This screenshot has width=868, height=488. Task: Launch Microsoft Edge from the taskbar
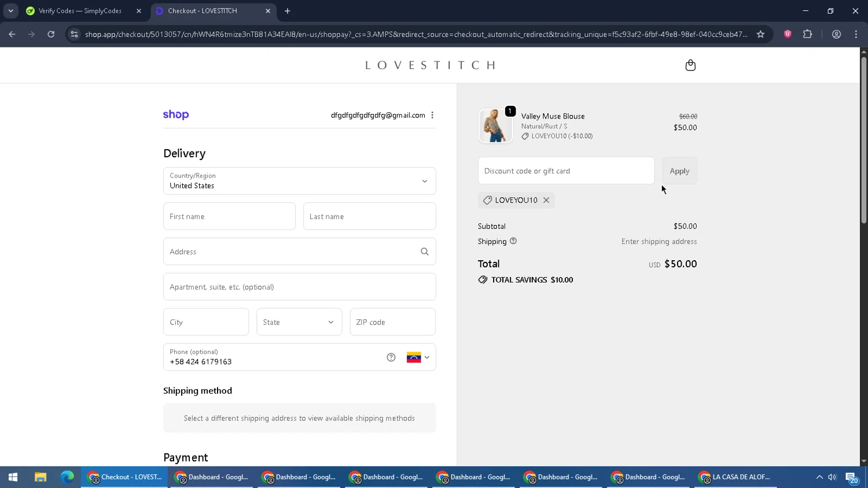(x=67, y=477)
